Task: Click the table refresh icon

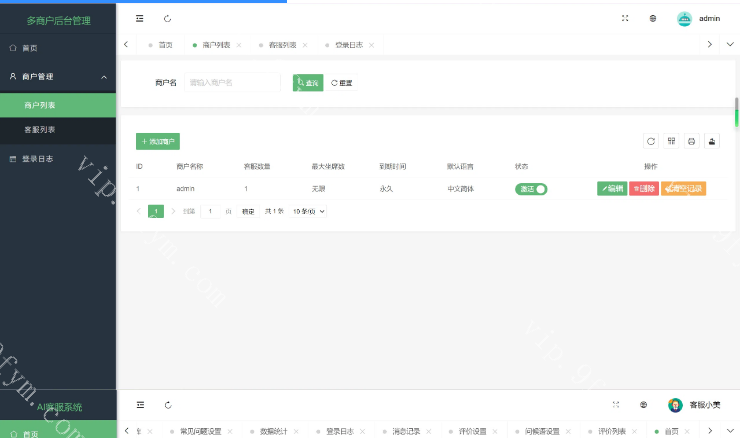Action: (x=651, y=142)
